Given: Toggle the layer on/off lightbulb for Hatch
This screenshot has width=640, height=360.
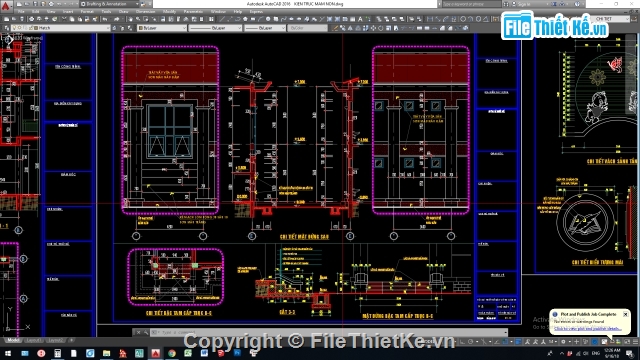Looking at the screenshot, I should click(15, 28).
